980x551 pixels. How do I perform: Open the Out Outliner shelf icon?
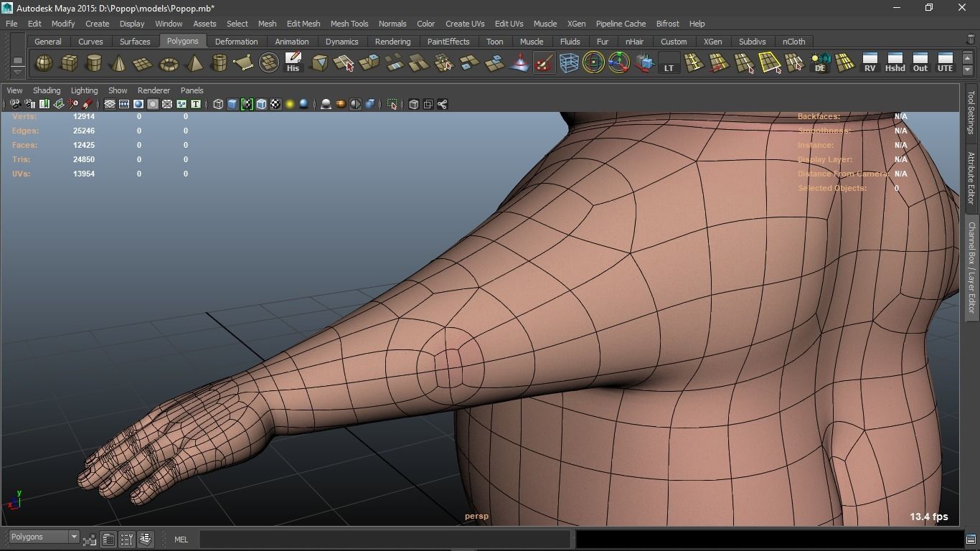click(920, 63)
